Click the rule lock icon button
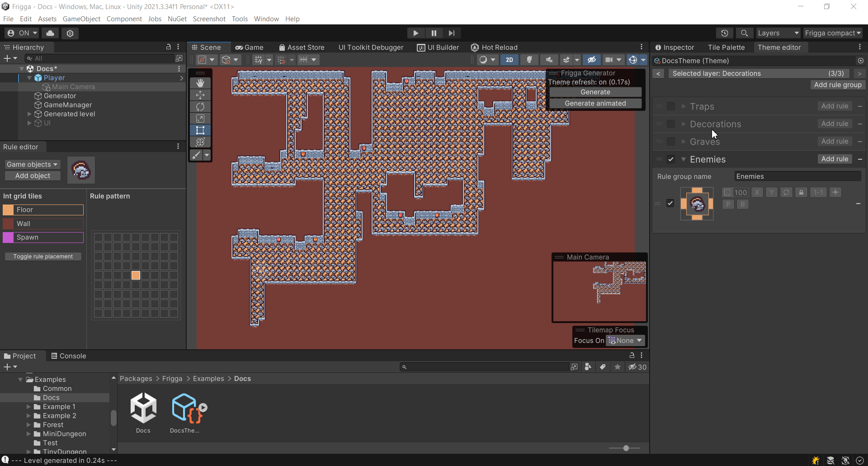This screenshot has height=466, width=868. [x=801, y=192]
